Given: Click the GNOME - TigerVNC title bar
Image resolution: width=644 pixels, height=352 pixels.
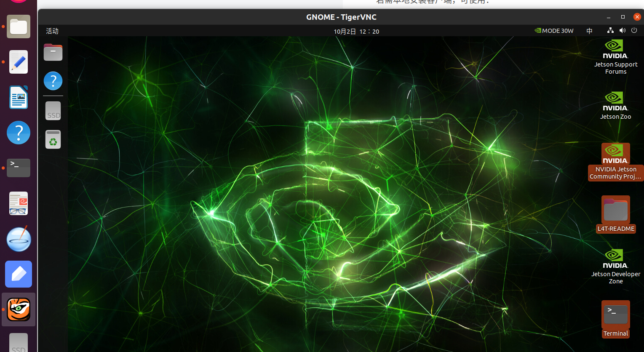Looking at the screenshot, I should pyautogui.click(x=341, y=17).
